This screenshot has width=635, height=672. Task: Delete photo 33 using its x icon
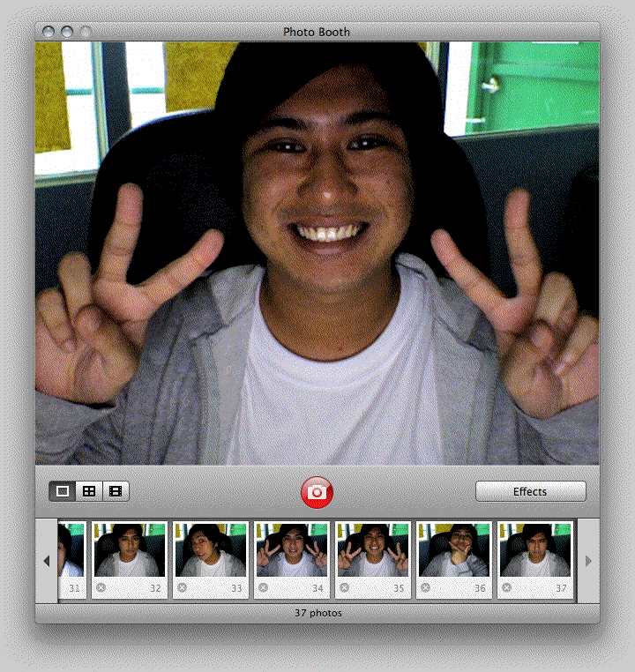coord(182,587)
